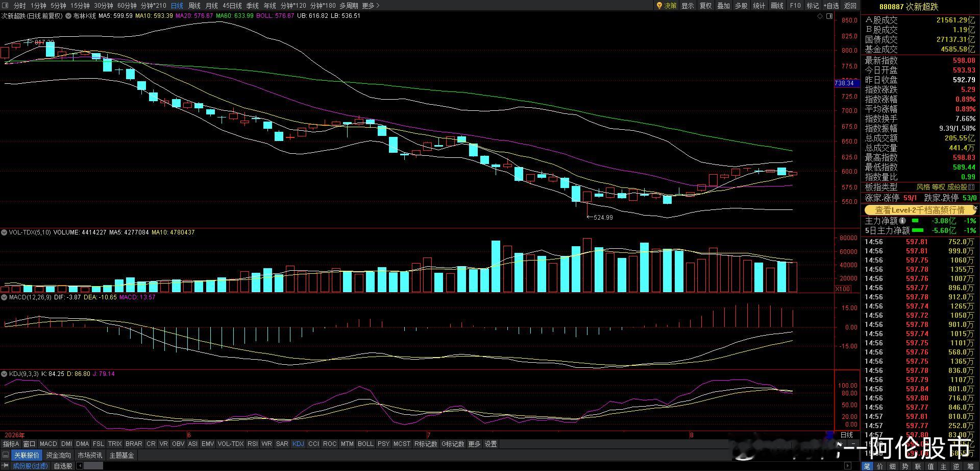This screenshot has height=471, width=980.
Task: Select the 60分钟 period
Action: click(127, 6)
